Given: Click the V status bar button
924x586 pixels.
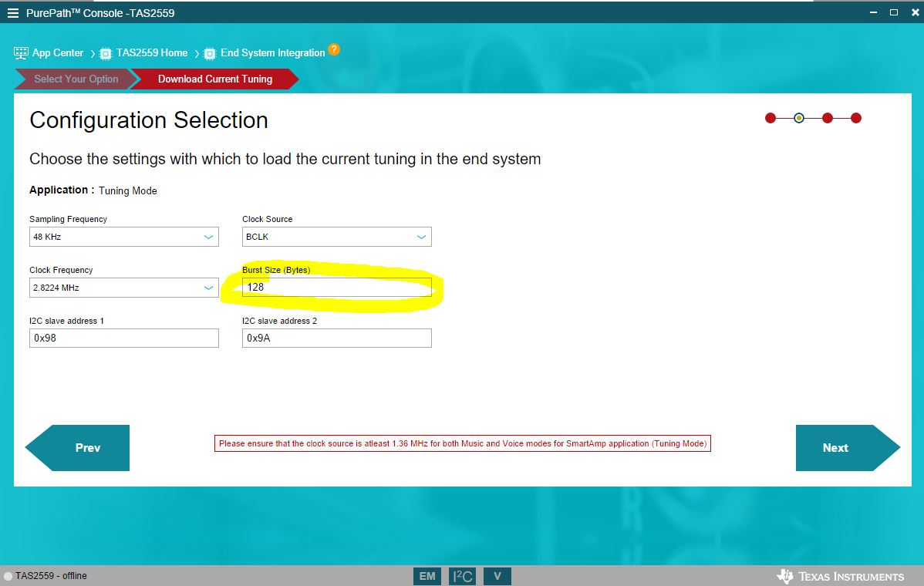Looking at the screenshot, I should click(x=497, y=576).
